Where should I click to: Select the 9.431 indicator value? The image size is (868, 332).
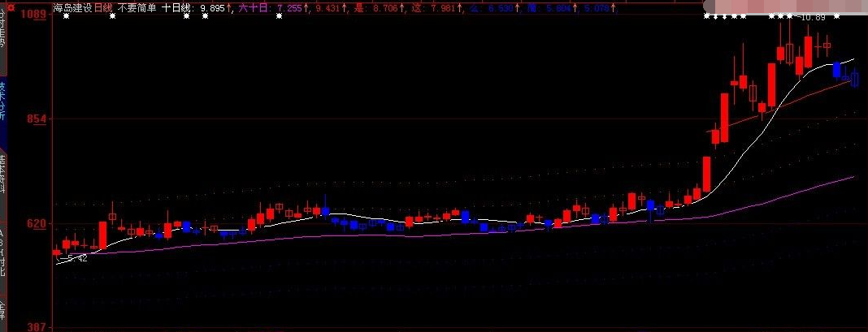coord(328,8)
